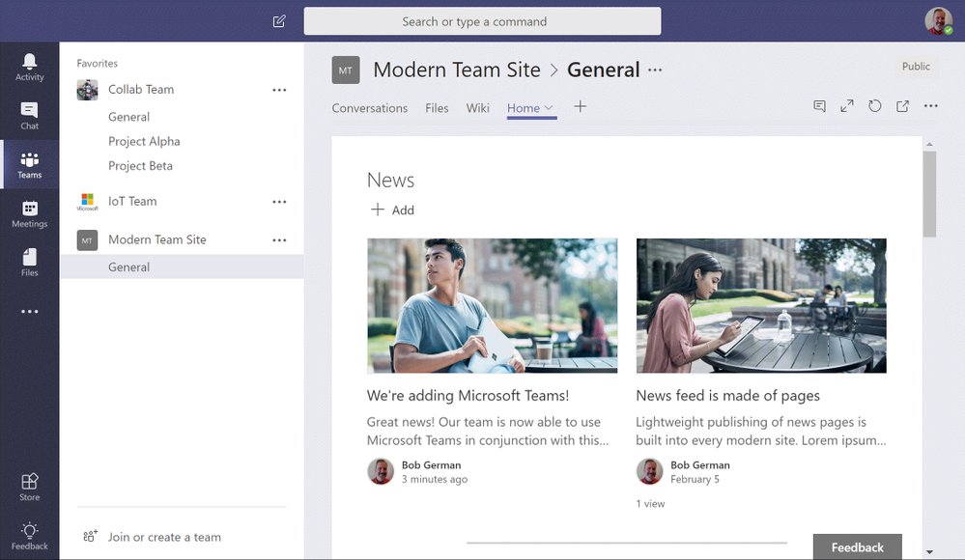Reload the Home tab
Viewport: 965px width, 560px height.
pos(874,106)
